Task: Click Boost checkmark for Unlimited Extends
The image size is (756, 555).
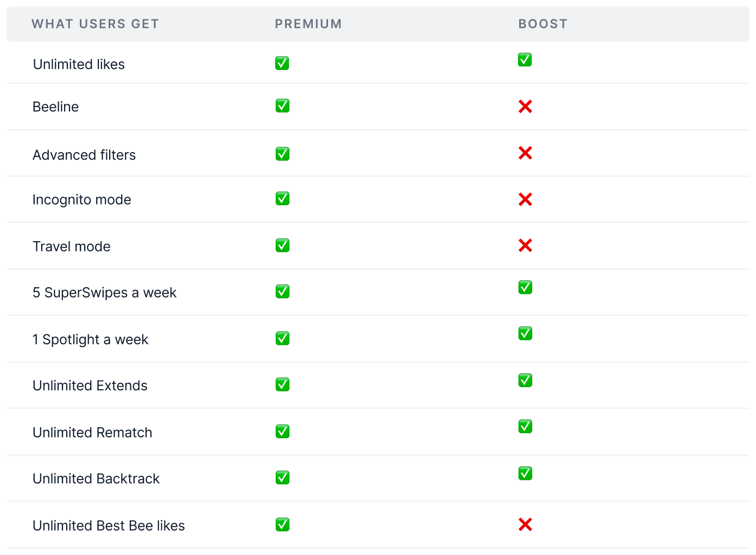Action: [525, 380]
